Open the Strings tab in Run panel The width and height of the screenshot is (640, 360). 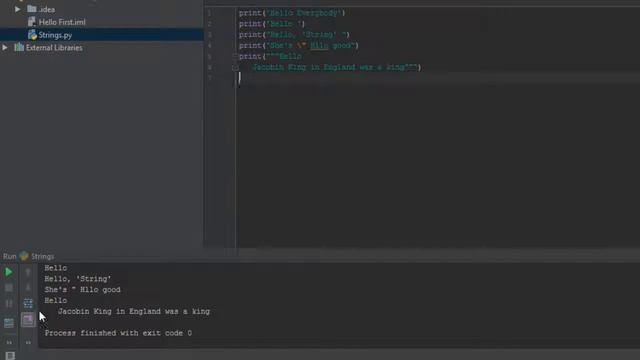42,256
